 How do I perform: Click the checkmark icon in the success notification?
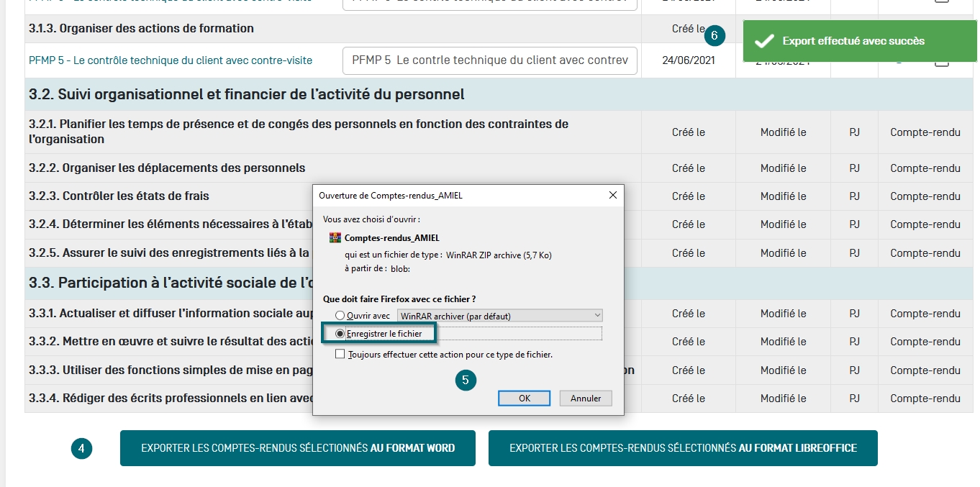(x=763, y=41)
